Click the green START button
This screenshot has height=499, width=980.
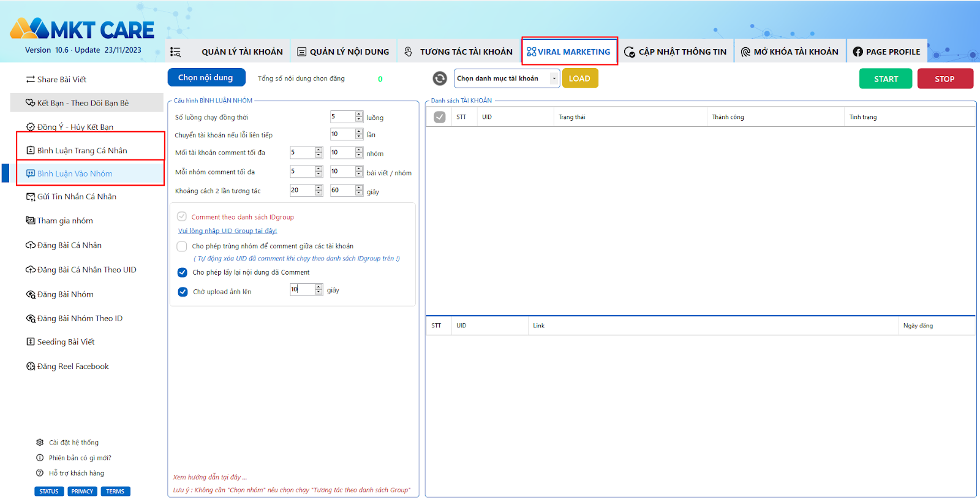point(886,78)
